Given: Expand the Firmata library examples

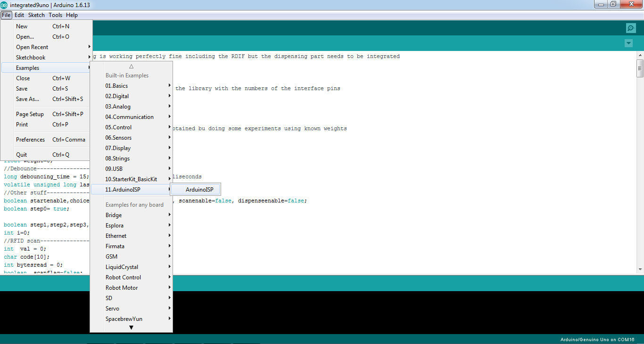Looking at the screenshot, I should [x=132, y=246].
